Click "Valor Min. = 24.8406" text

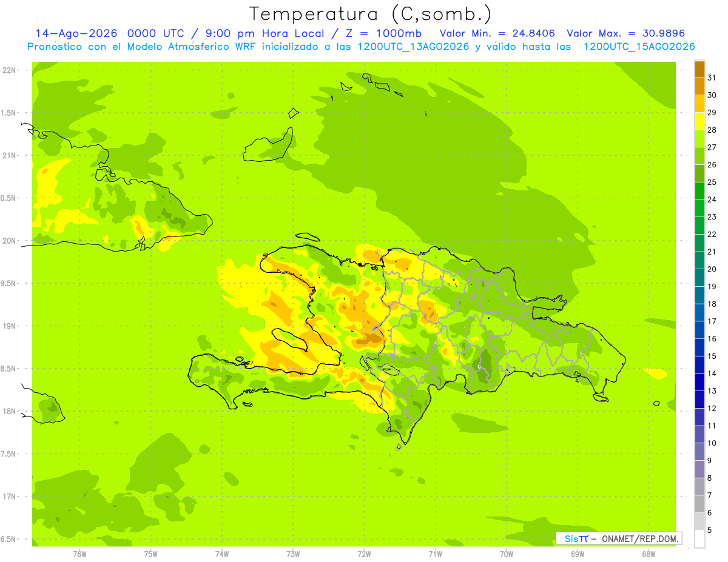(x=497, y=33)
